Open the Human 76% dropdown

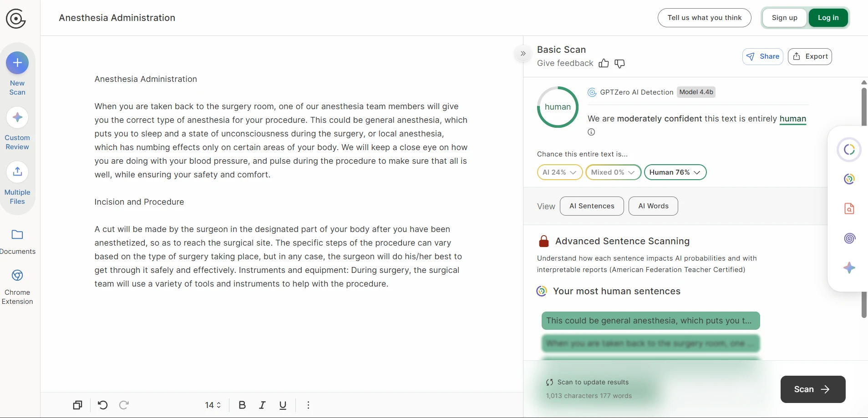click(675, 172)
